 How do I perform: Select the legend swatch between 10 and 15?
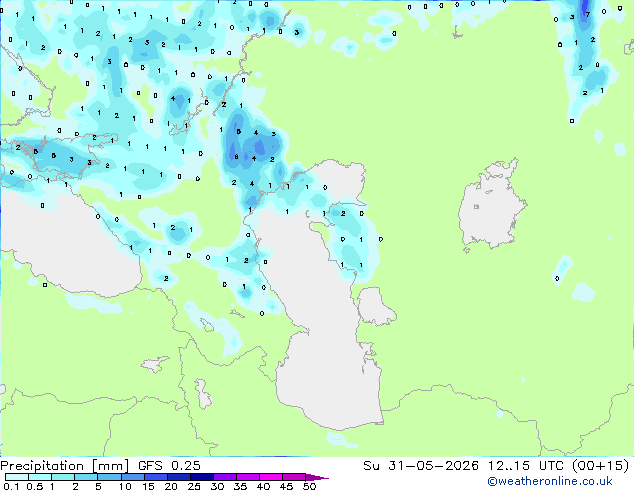point(132,477)
